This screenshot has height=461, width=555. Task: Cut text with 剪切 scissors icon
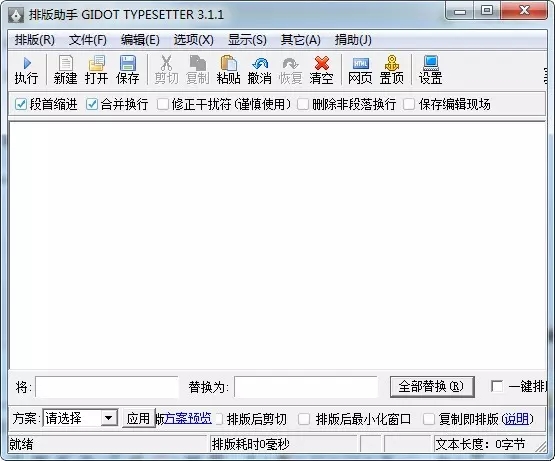coord(166,70)
